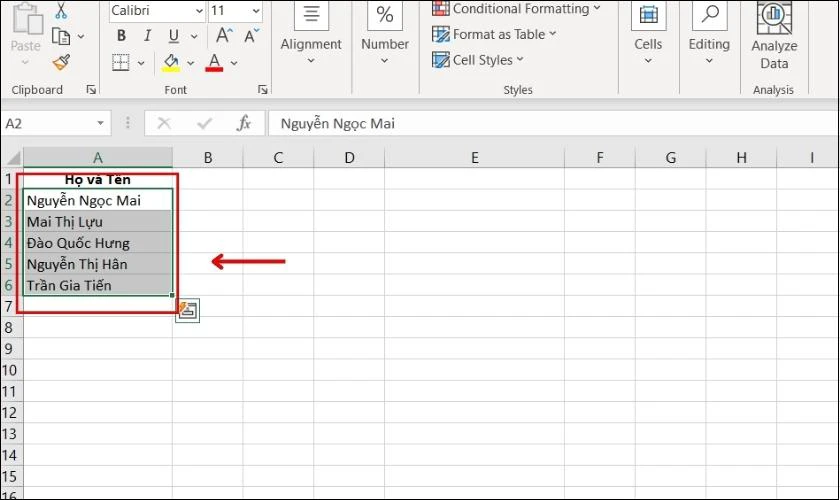
Task: Click inside the Name Box showing A2
Action: coord(48,124)
